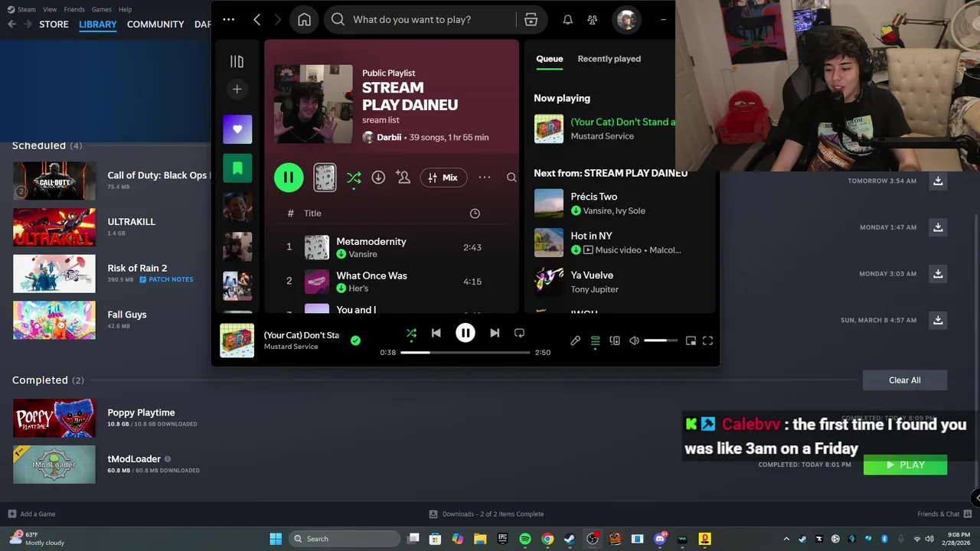The image size is (980, 551).
Task: Click the Spotify Browse icon in search bar
Action: click(531, 20)
